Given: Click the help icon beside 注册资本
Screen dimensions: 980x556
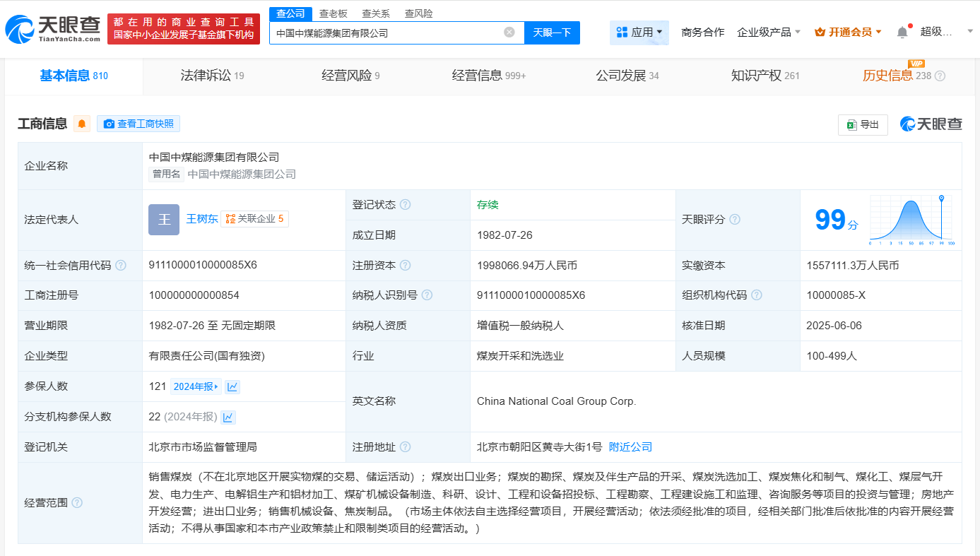Looking at the screenshot, I should pyautogui.click(x=405, y=266).
